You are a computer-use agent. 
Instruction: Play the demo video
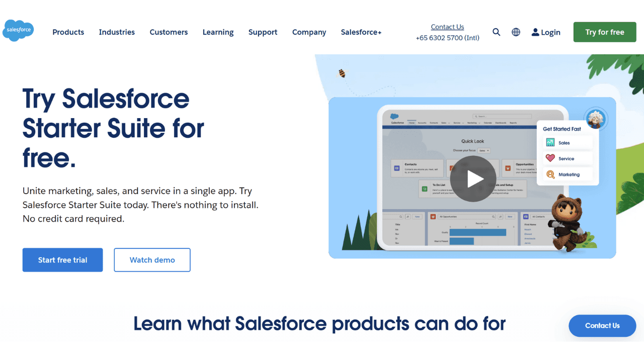[473, 179]
